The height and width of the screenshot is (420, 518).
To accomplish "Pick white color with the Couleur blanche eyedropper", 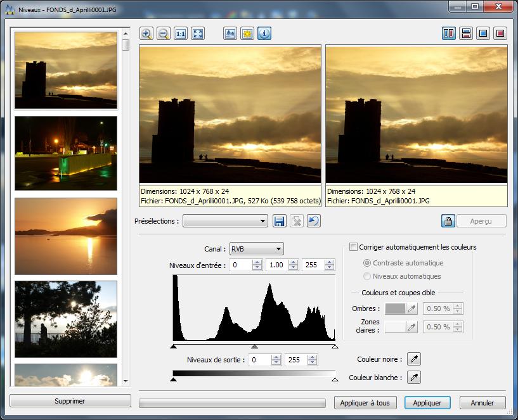I will tap(413, 378).
